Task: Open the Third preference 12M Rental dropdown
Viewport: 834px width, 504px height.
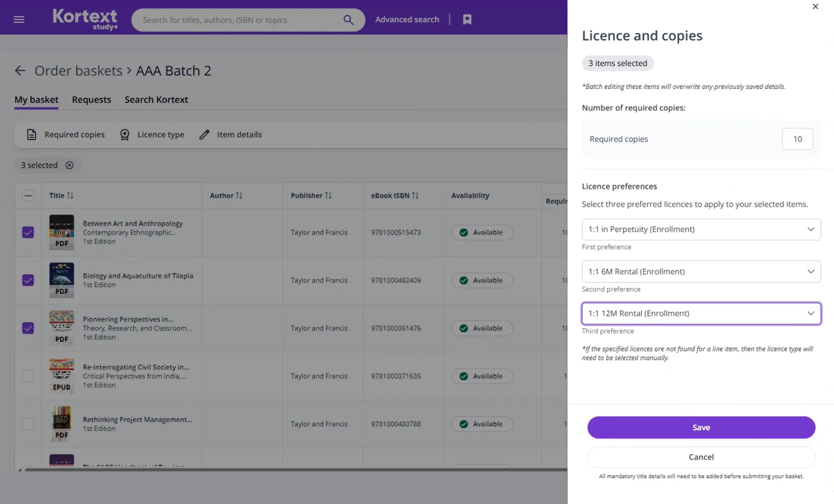Action: (x=701, y=314)
